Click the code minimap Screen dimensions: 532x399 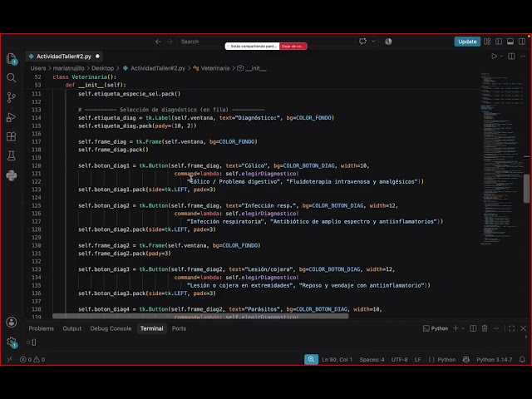click(x=501, y=159)
